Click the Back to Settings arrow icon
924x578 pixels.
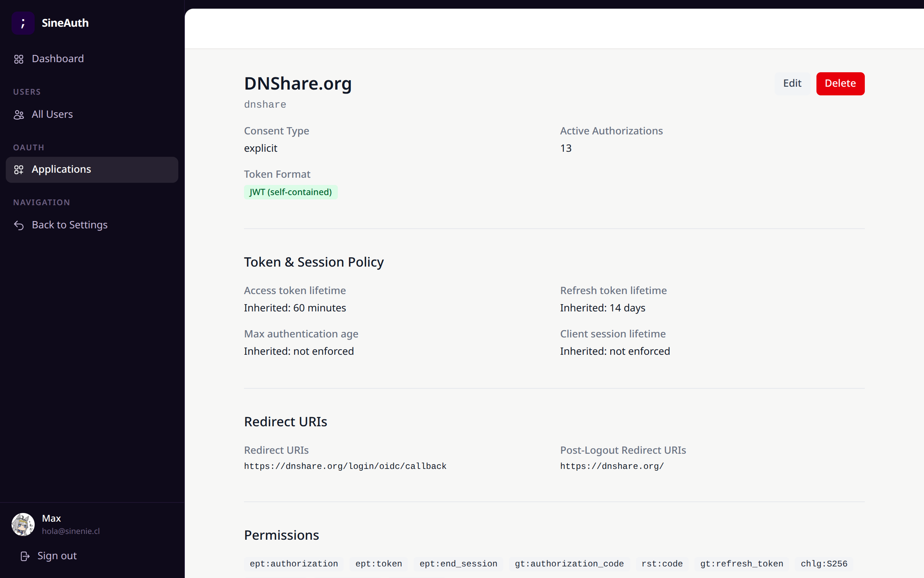[x=19, y=225]
